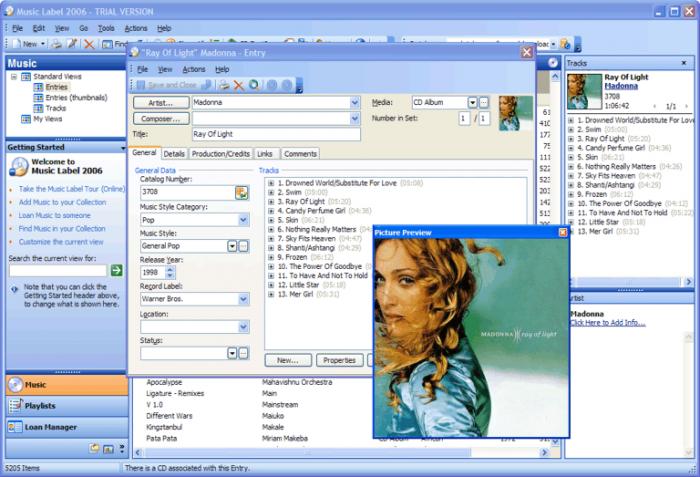This screenshot has height=477, width=700.
Task: Open the Status dropdown
Action: 232,353
